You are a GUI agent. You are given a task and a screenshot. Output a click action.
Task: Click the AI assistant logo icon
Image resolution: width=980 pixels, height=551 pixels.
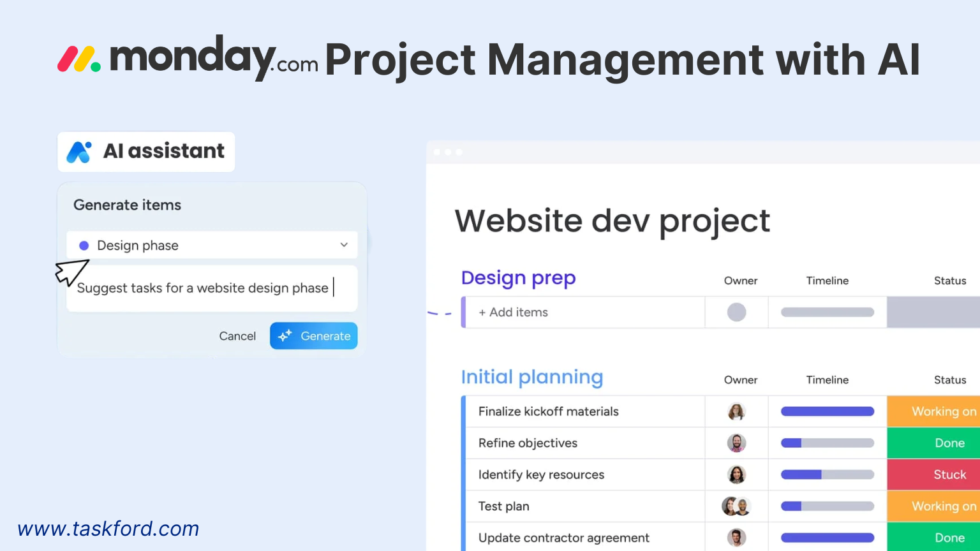(80, 151)
